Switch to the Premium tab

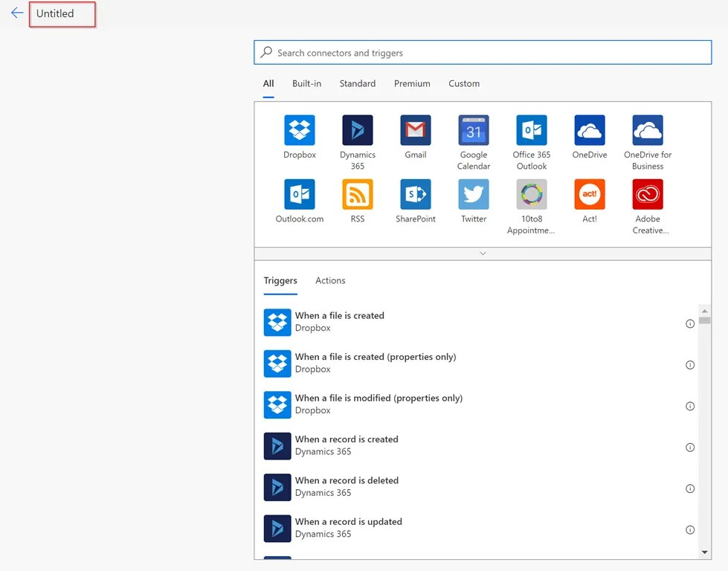coord(412,83)
